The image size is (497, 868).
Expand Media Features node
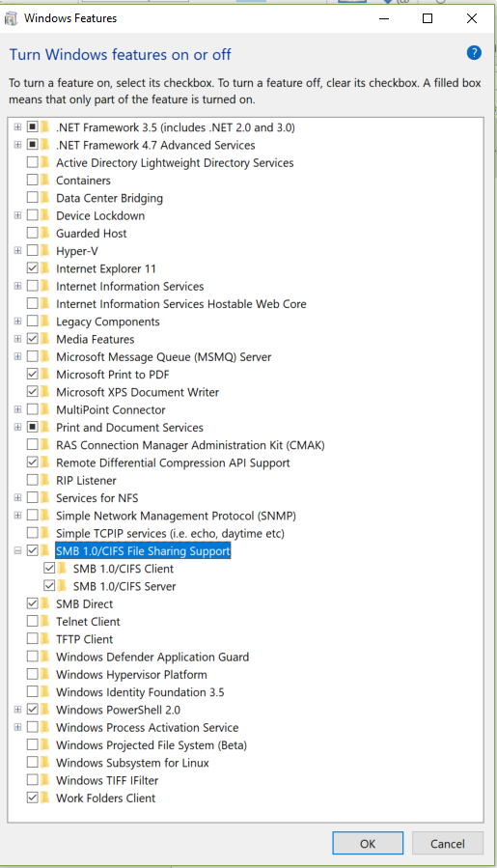click(x=17, y=339)
